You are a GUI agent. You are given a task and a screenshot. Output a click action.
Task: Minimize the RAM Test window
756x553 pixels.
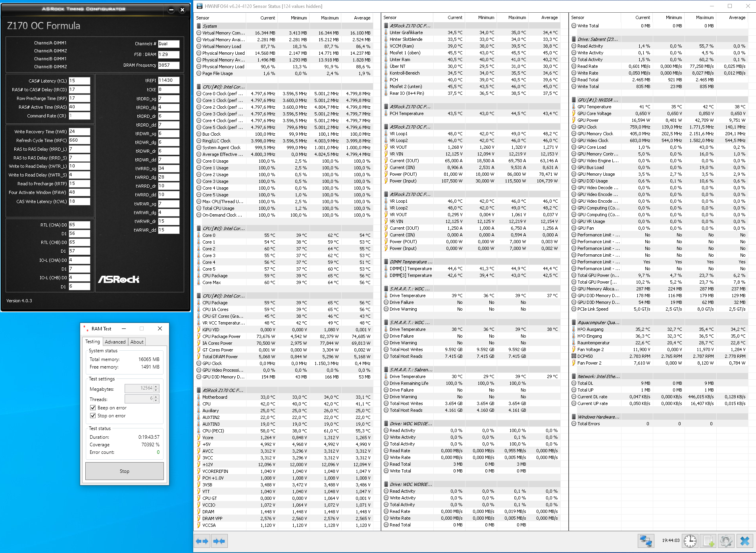point(124,328)
